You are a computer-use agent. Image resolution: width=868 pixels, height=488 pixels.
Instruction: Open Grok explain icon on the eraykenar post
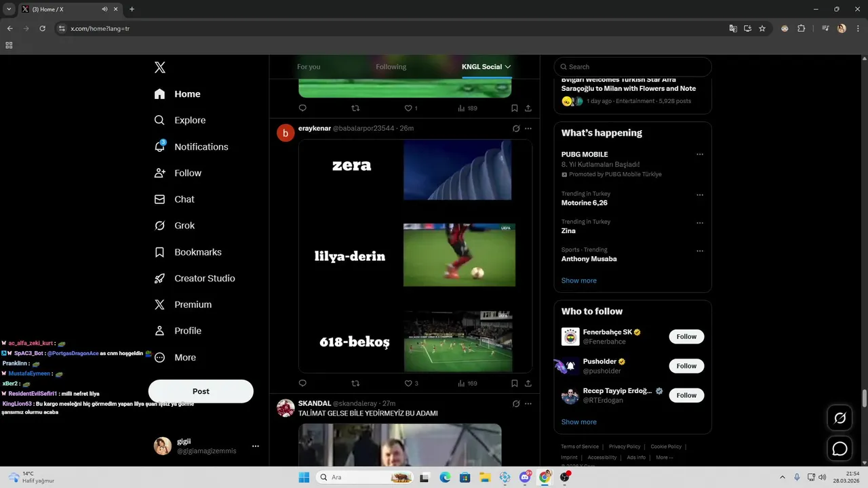516,128
